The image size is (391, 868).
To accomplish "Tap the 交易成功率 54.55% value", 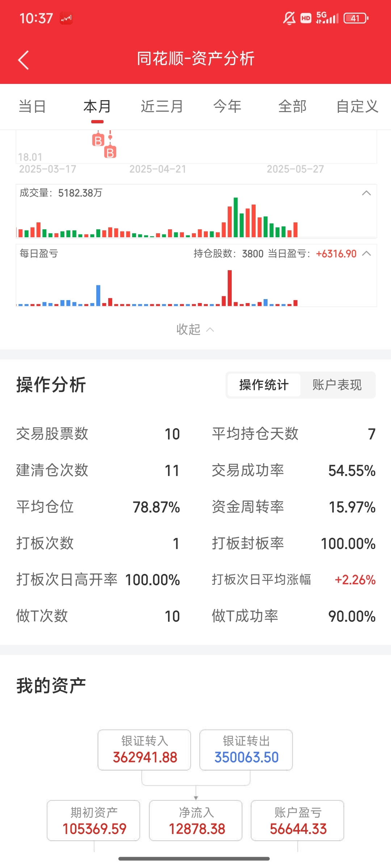I will (352, 471).
